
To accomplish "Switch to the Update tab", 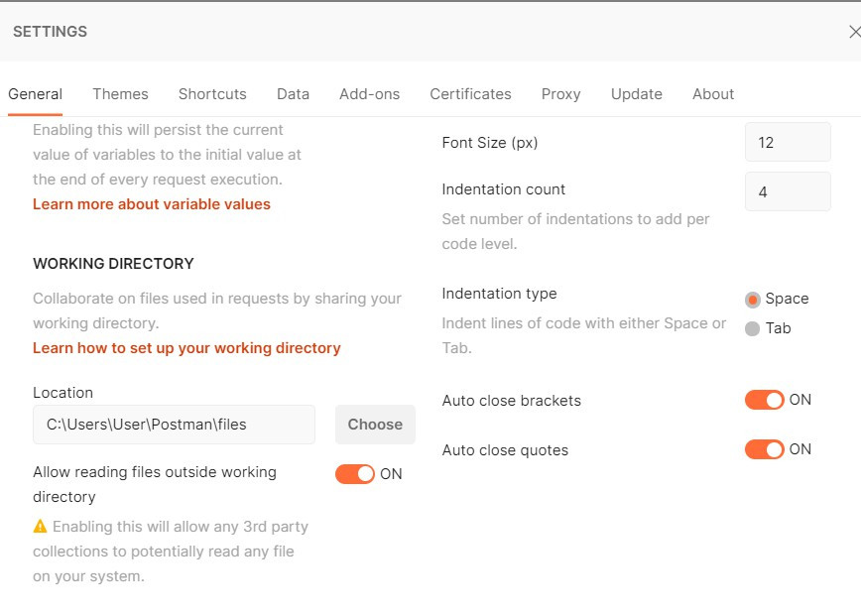I will (636, 94).
